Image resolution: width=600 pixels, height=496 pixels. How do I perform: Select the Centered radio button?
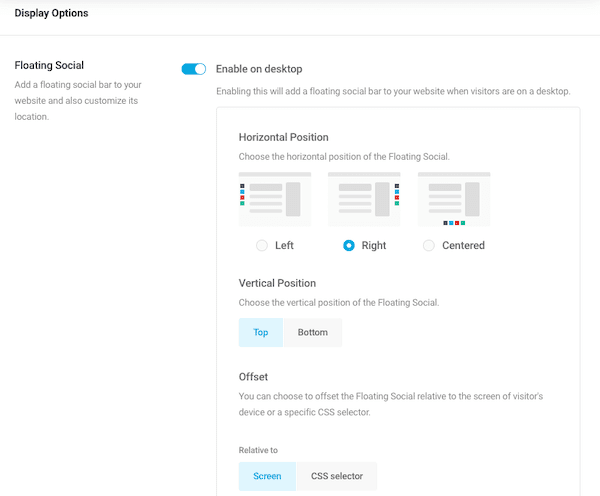click(429, 245)
